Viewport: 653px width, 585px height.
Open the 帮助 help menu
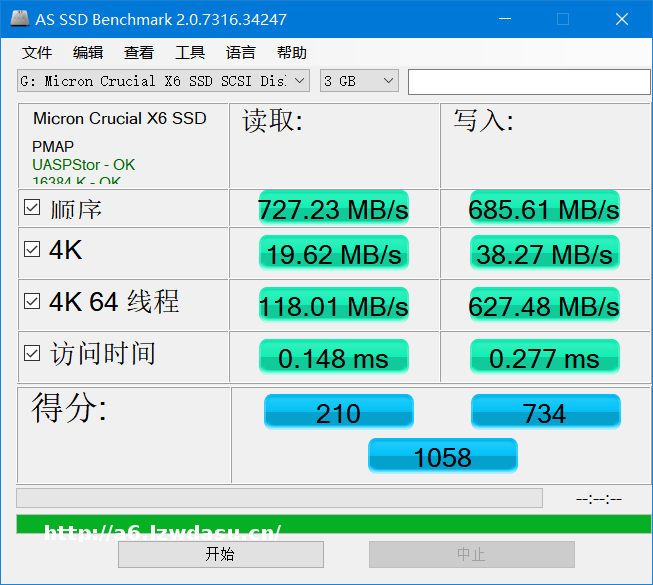(292, 53)
